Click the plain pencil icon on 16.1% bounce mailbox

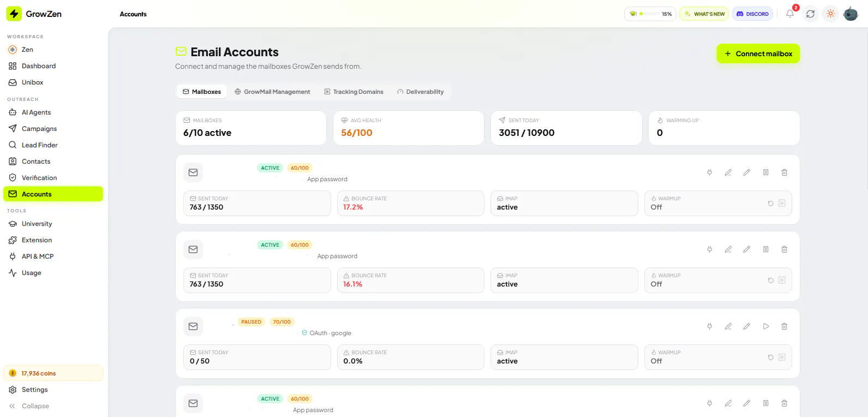[x=747, y=249]
